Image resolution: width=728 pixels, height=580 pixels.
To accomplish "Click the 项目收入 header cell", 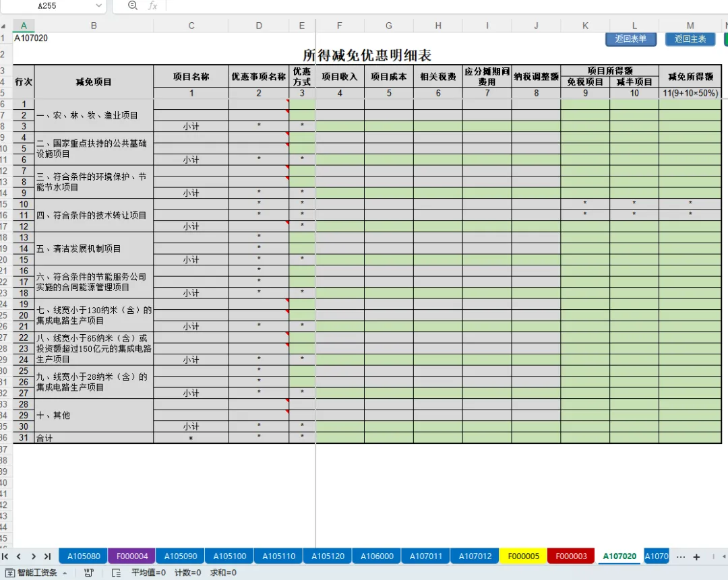I will pyautogui.click(x=340, y=77).
